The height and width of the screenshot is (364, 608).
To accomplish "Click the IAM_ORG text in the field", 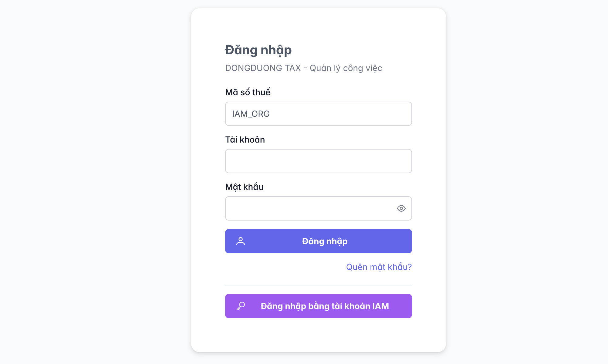I will (x=251, y=114).
